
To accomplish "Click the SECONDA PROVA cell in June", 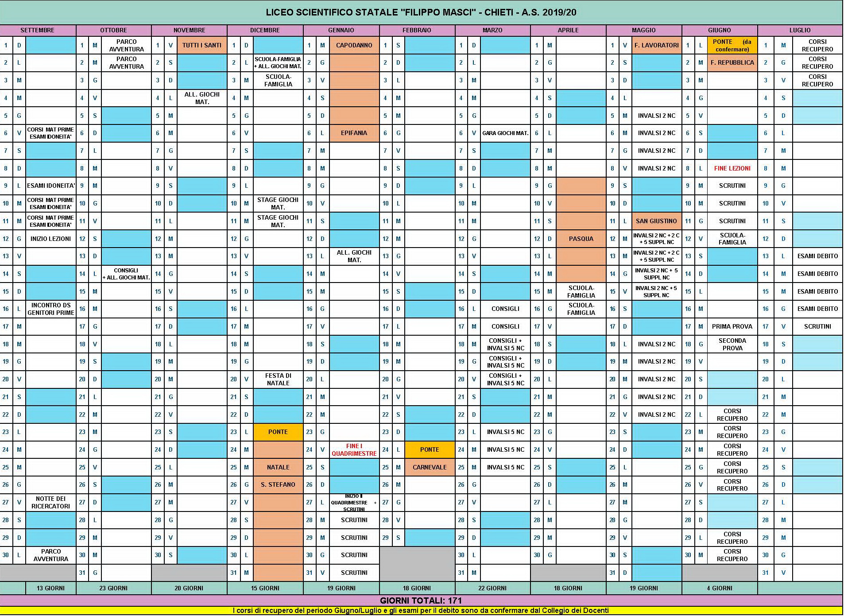I will click(732, 344).
